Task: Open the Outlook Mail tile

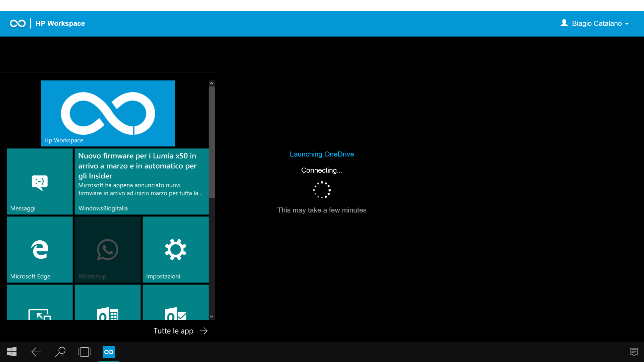Action: point(175,302)
